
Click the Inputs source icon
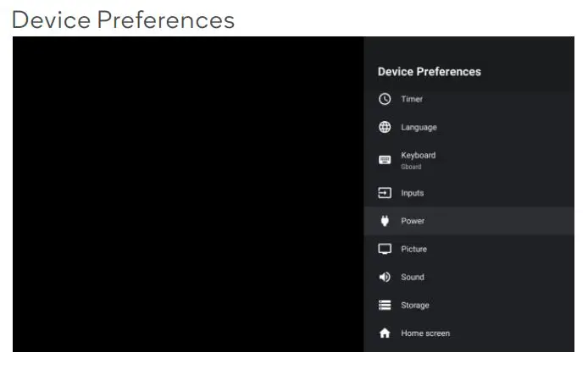point(385,193)
